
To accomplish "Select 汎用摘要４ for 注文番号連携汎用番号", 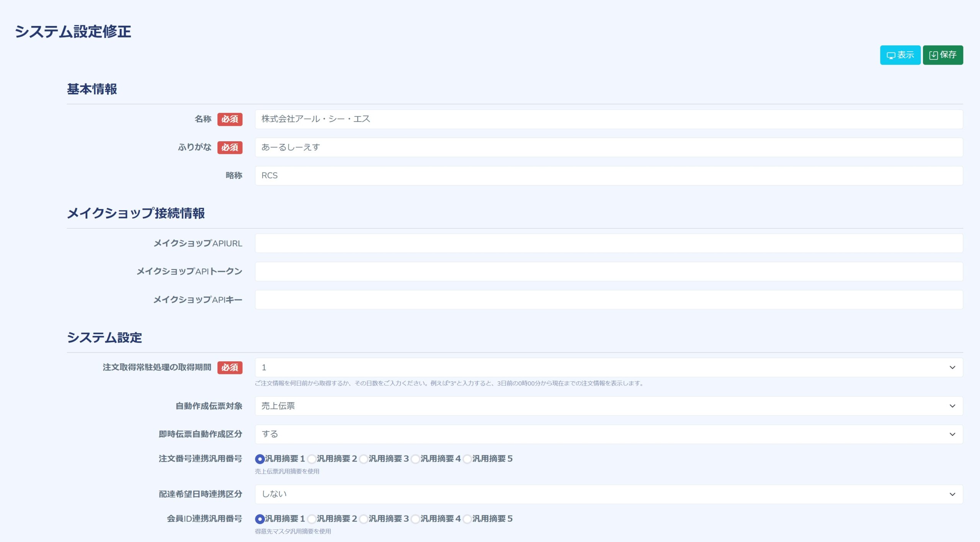I will pyautogui.click(x=416, y=459).
